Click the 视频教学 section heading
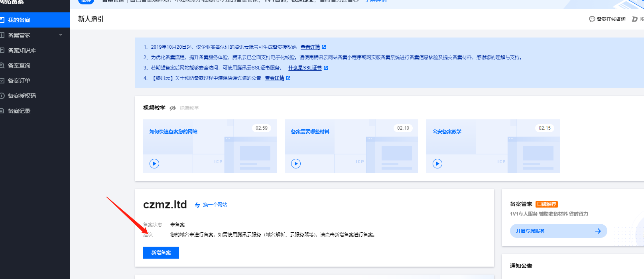644x279 pixels. 154,108
